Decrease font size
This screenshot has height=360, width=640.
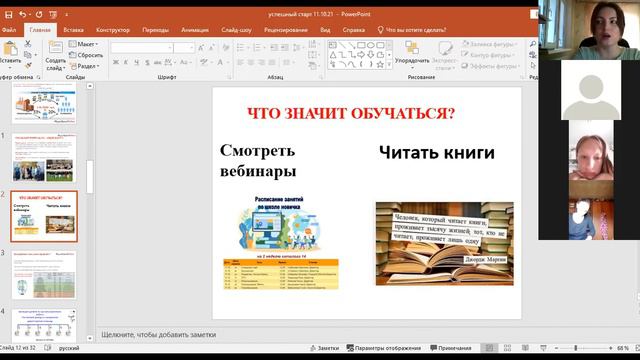(212, 48)
